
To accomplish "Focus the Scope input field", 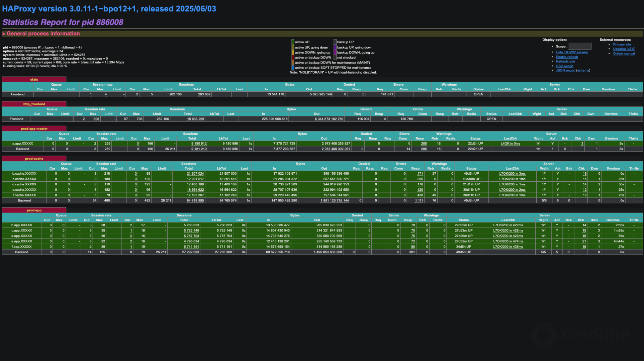I will coord(580,46).
